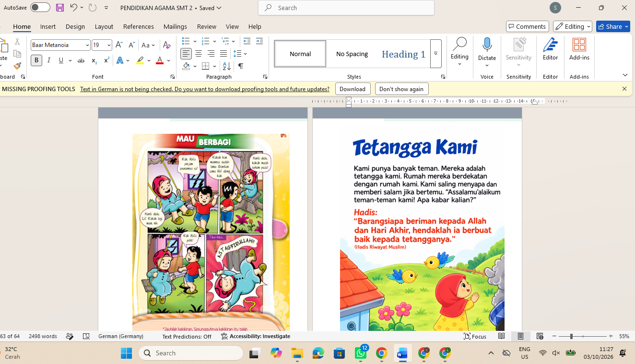635x364 pixels.
Task: Shrink font size with the smaller A icon
Action: (x=132, y=45)
